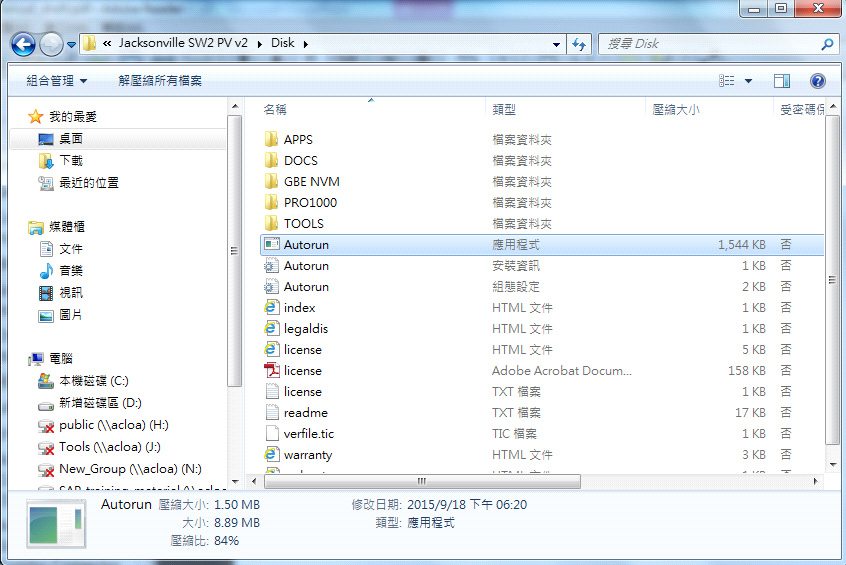Image resolution: width=846 pixels, height=565 pixels.
Task: Click the Back navigation arrow button
Action: click(x=24, y=44)
